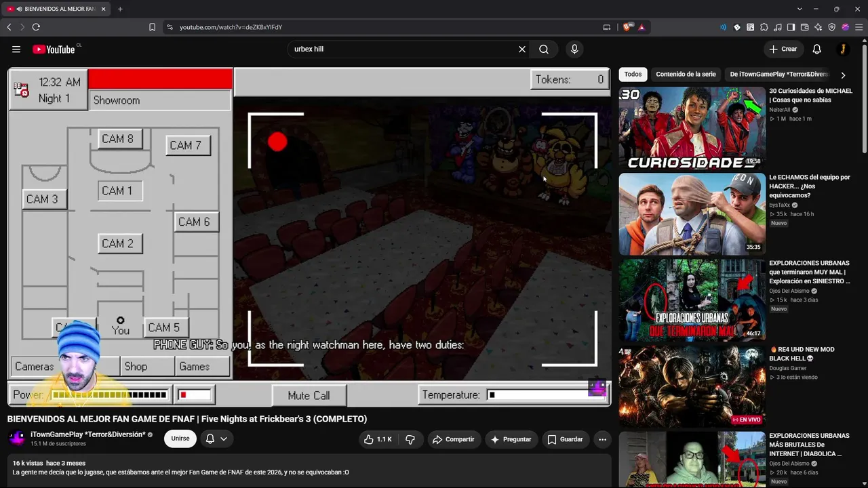The width and height of the screenshot is (868, 488).
Task: Click the Crear button
Action: [783, 49]
